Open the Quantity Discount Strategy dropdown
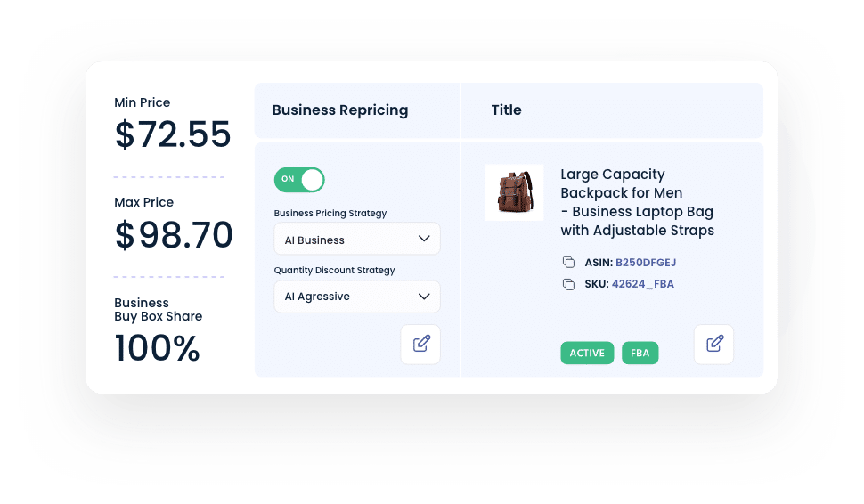 click(357, 297)
